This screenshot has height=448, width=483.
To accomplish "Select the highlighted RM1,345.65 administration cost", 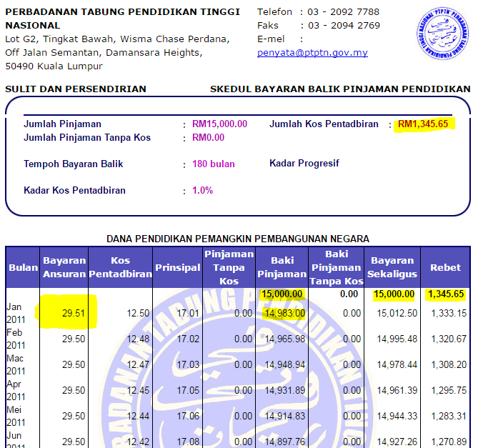I will (x=423, y=124).
